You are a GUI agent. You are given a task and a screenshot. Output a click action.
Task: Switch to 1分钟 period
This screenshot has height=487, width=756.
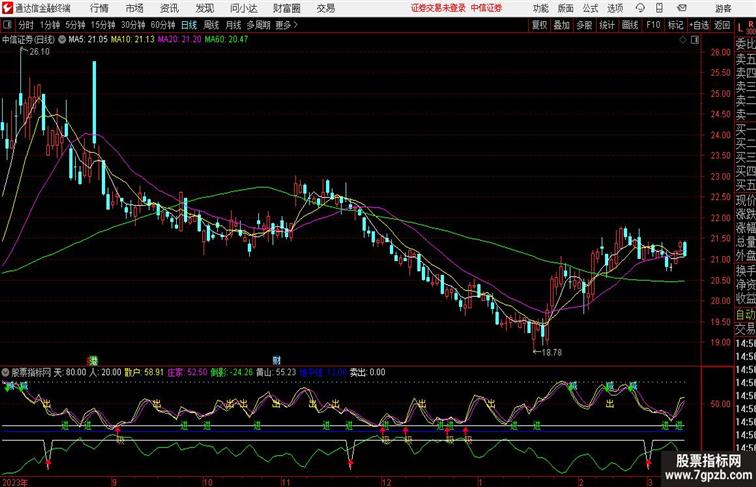click(x=50, y=25)
